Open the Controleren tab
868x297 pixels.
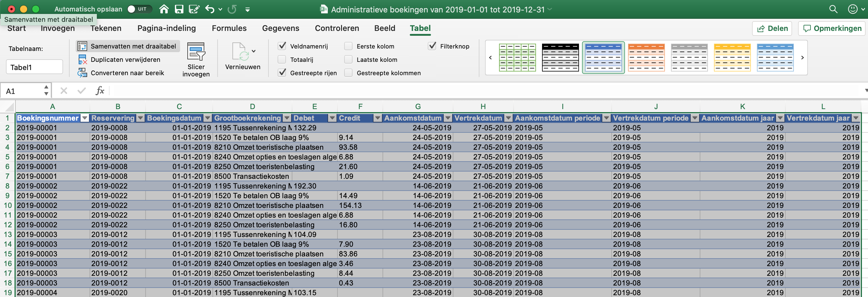pos(337,28)
